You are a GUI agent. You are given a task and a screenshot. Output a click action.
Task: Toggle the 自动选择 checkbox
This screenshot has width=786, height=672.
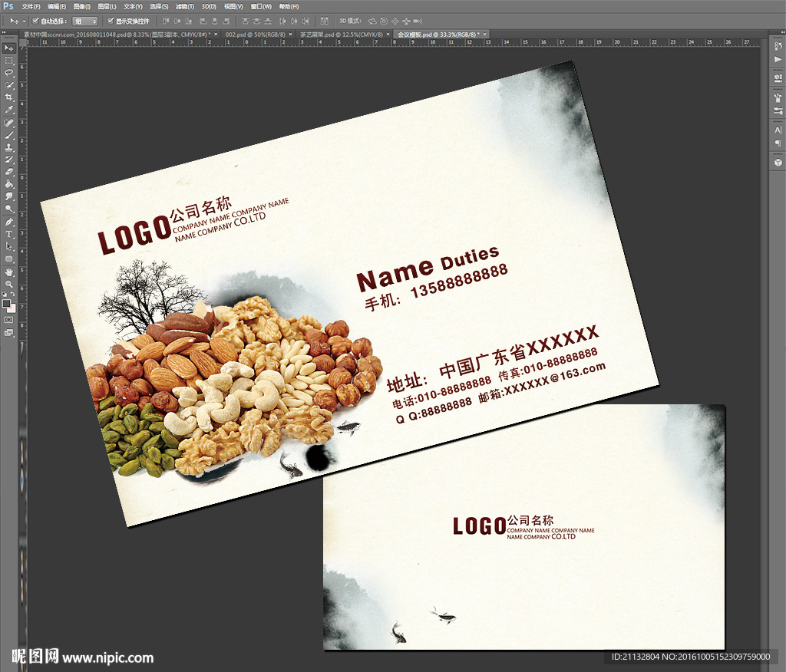[x=35, y=21]
